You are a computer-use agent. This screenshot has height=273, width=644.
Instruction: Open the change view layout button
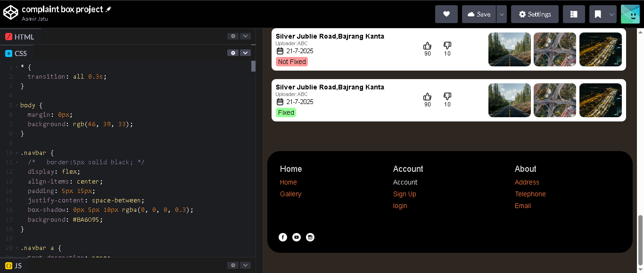(574, 14)
